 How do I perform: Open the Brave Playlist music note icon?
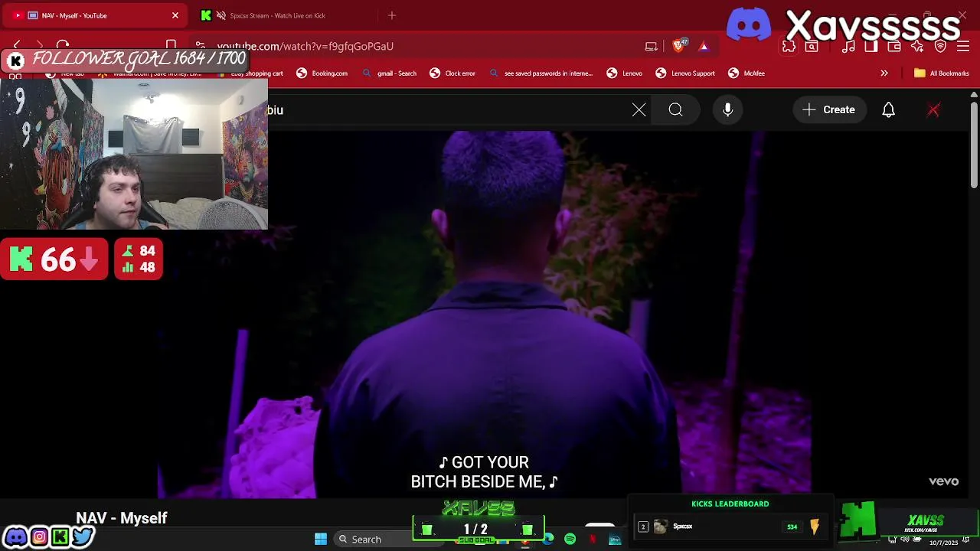point(848,46)
